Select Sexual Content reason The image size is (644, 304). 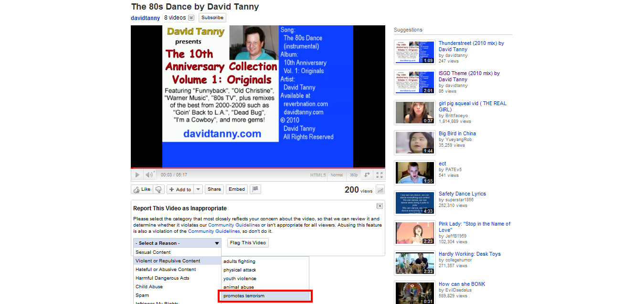(x=177, y=252)
